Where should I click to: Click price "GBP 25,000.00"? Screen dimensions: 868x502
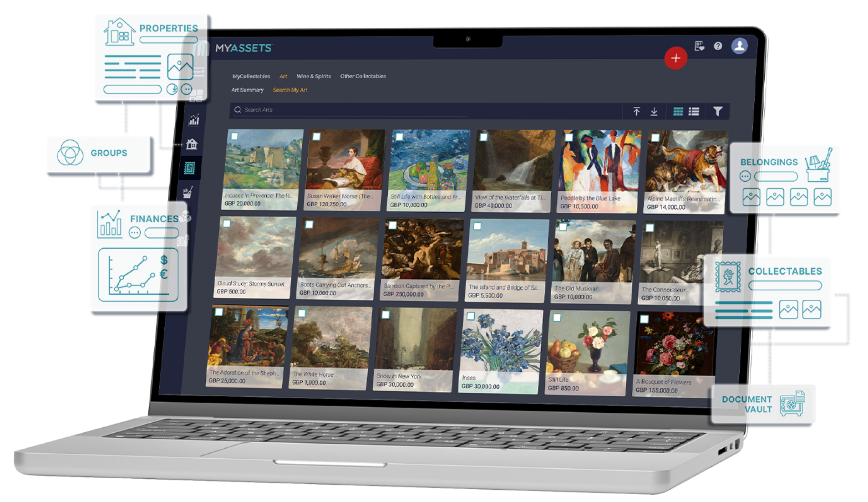(x=227, y=381)
